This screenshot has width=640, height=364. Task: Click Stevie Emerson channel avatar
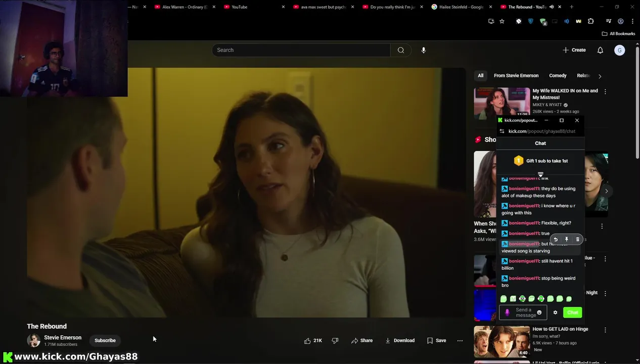[33, 341]
